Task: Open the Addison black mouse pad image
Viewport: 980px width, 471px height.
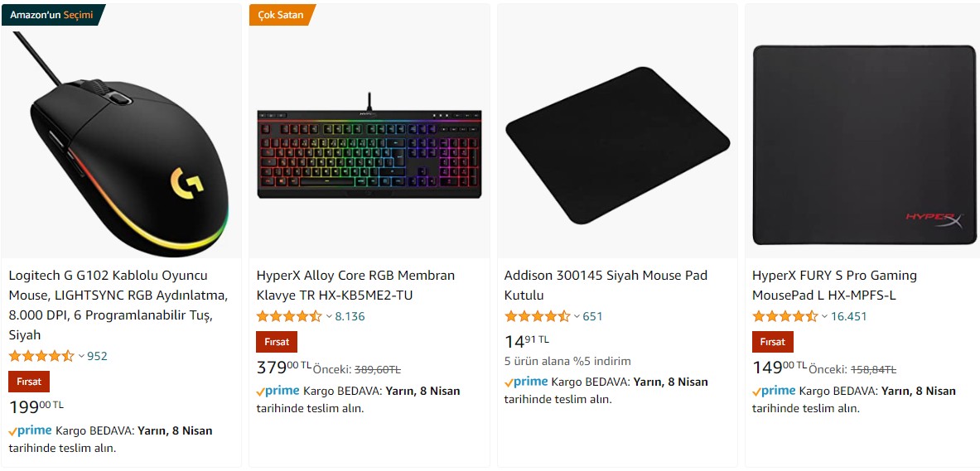Action: [x=617, y=145]
